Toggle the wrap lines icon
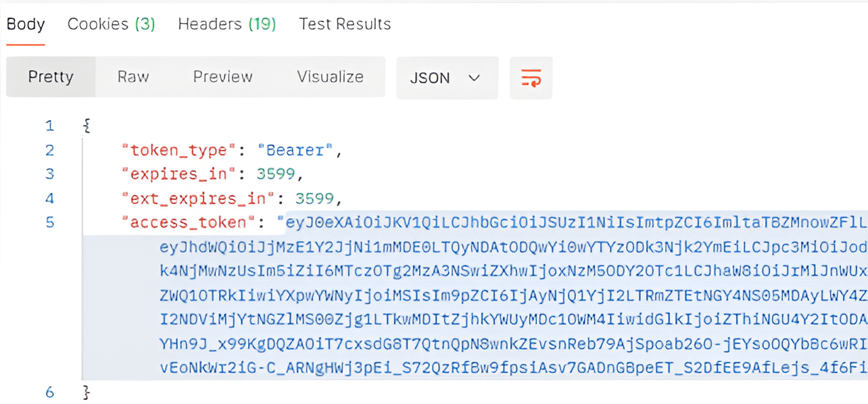Image resolution: width=868 pixels, height=404 pixels. pyautogui.click(x=531, y=78)
